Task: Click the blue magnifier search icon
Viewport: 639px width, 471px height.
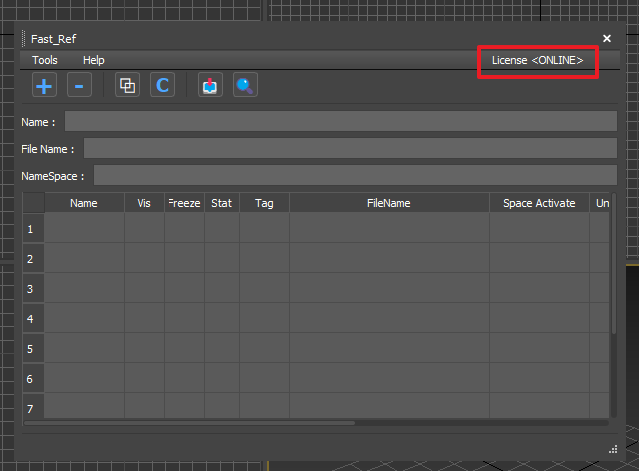Action: point(245,86)
